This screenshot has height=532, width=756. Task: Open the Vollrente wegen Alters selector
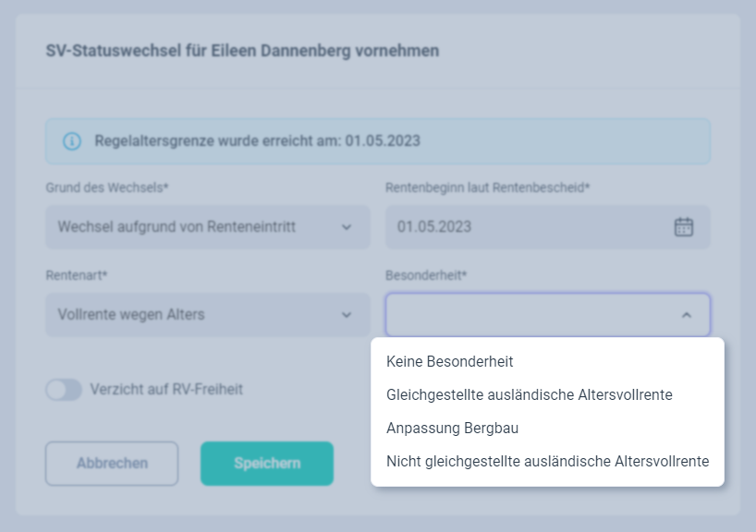[x=208, y=315]
